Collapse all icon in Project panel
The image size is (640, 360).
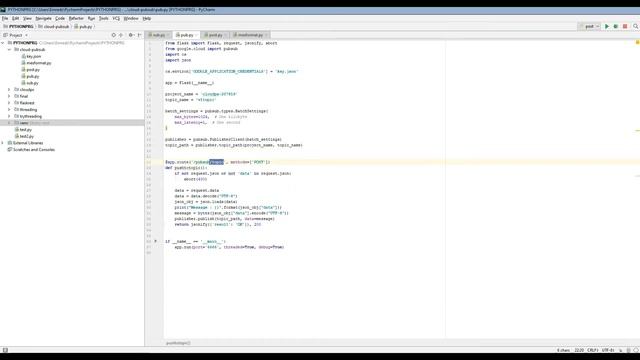pyautogui.click(x=121, y=35)
